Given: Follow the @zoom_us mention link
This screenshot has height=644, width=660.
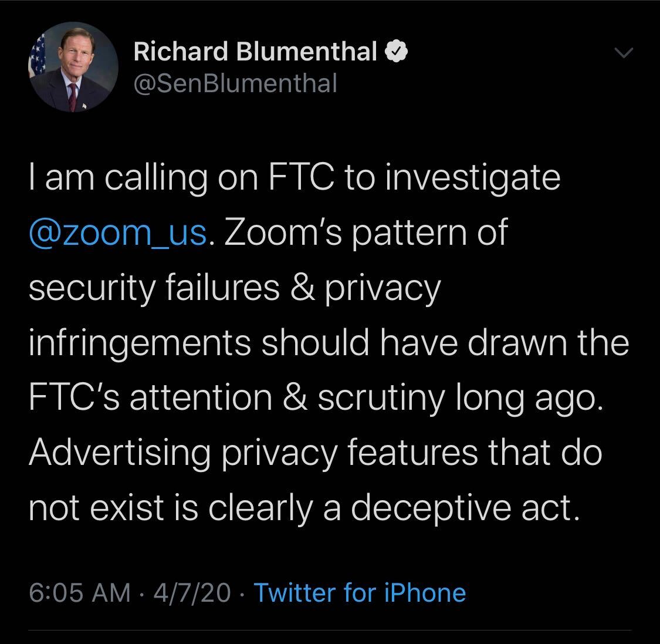Looking at the screenshot, I should (x=117, y=233).
